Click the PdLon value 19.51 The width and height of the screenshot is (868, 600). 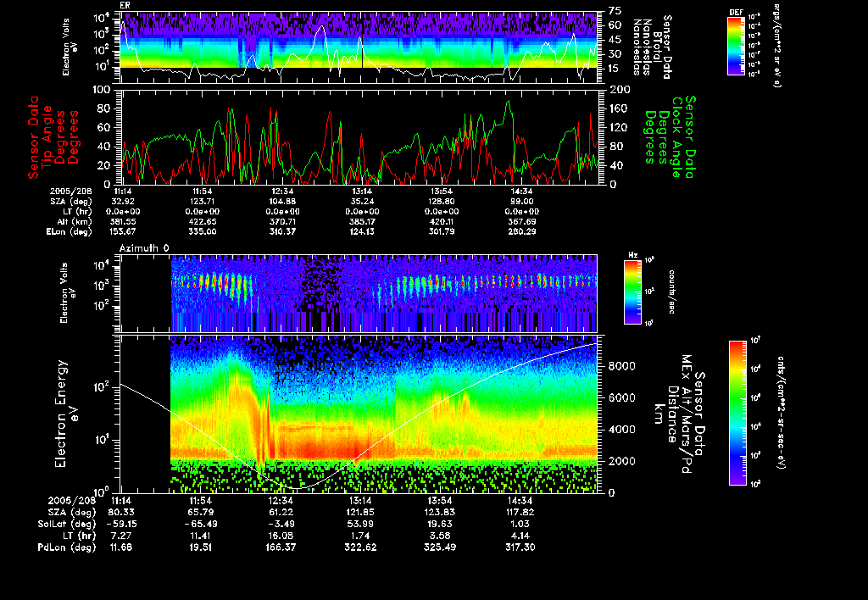tap(201, 547)
